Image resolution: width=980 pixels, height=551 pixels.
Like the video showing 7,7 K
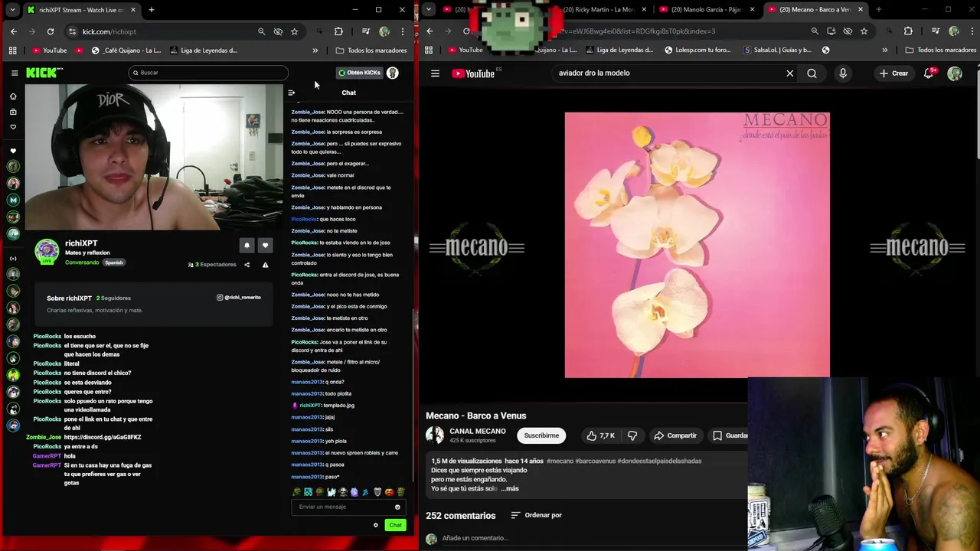pos(600,435)
